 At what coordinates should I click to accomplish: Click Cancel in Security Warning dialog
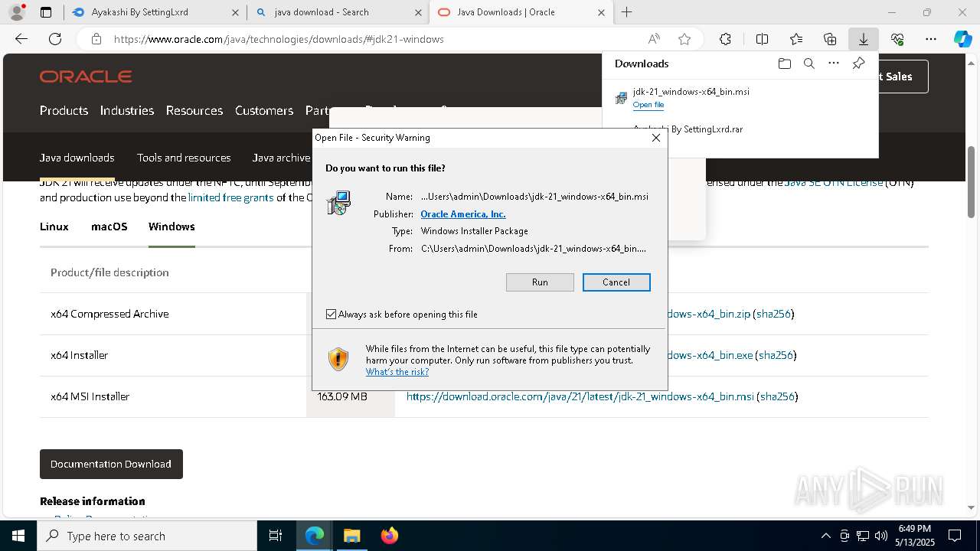click(x=616, y=282)
